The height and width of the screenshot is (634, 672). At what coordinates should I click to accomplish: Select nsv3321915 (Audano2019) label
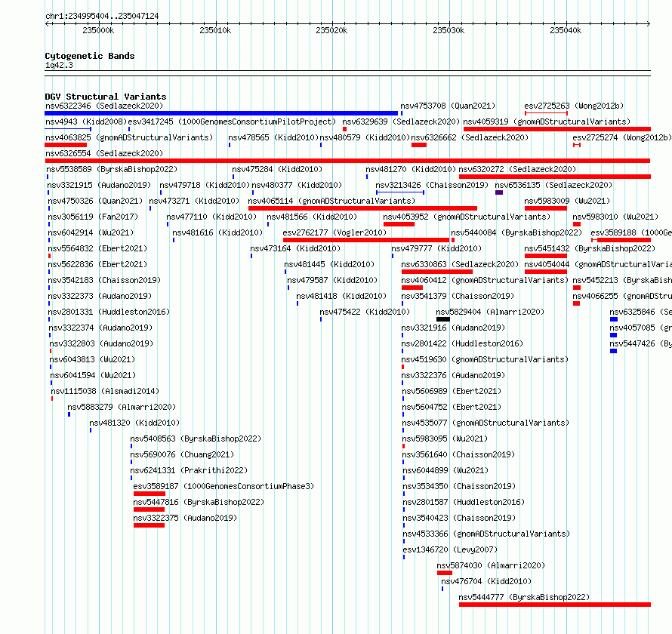coord(99,185)
